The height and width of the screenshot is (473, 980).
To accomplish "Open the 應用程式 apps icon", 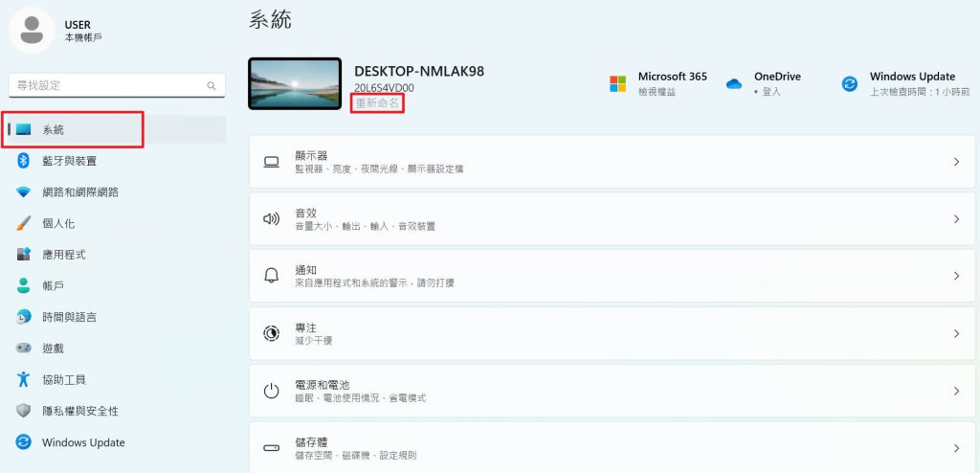I will (23, 255).
